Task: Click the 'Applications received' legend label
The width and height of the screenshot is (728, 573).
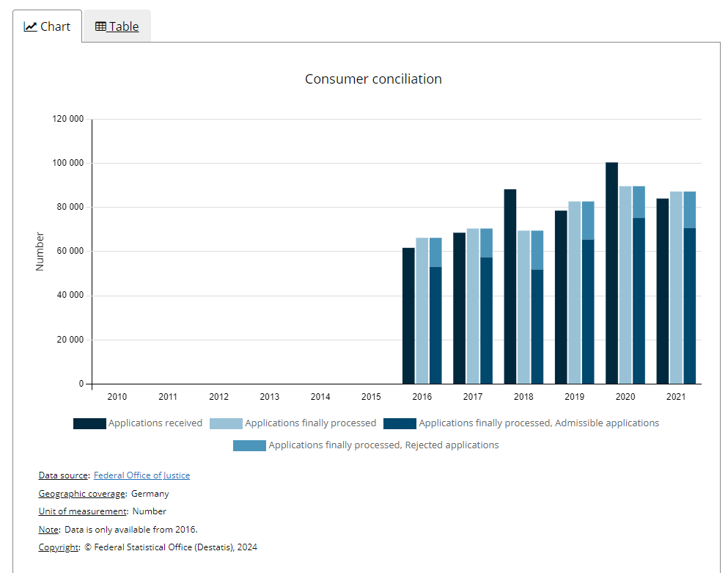Action: tap(155, 423)
